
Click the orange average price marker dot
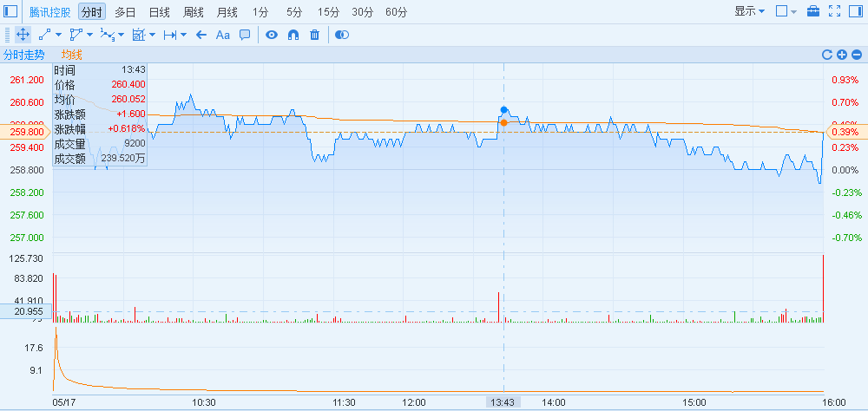503,122
